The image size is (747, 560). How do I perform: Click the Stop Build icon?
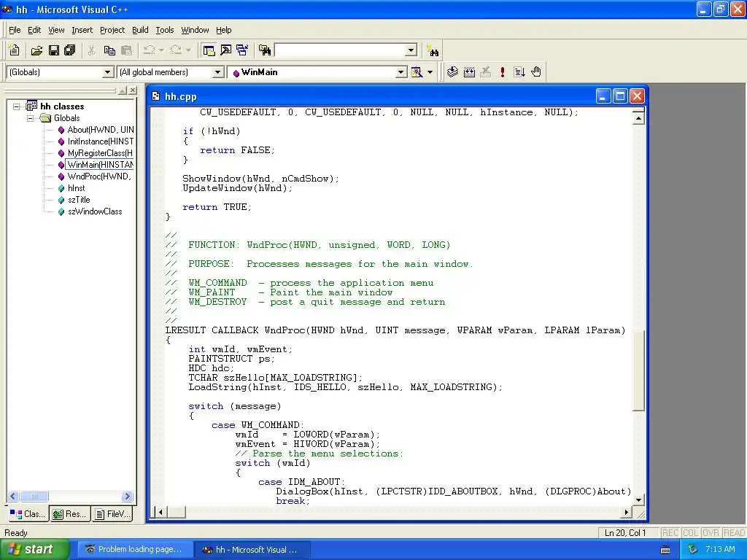click(x=485, y=72)
